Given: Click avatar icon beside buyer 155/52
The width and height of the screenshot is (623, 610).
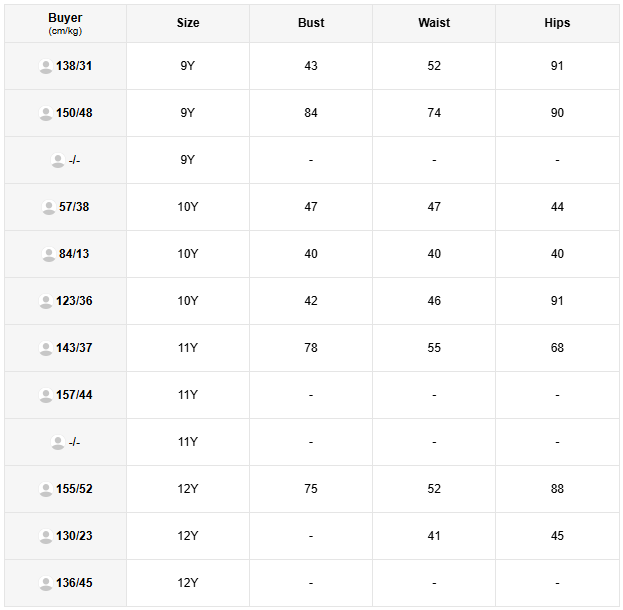Looking at the screenshot, I should click(46, 489).
